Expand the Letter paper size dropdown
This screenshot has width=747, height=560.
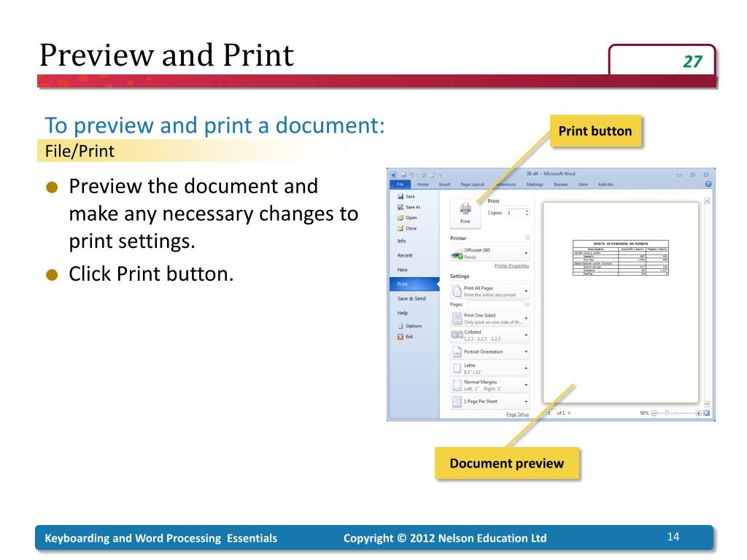(x=489, y=368)
